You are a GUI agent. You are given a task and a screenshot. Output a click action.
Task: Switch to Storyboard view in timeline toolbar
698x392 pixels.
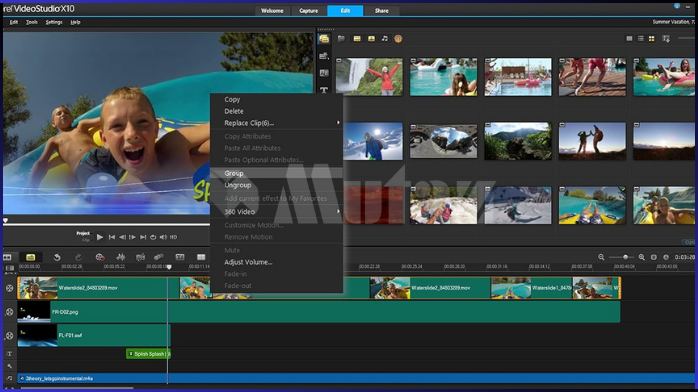(8, 257)
